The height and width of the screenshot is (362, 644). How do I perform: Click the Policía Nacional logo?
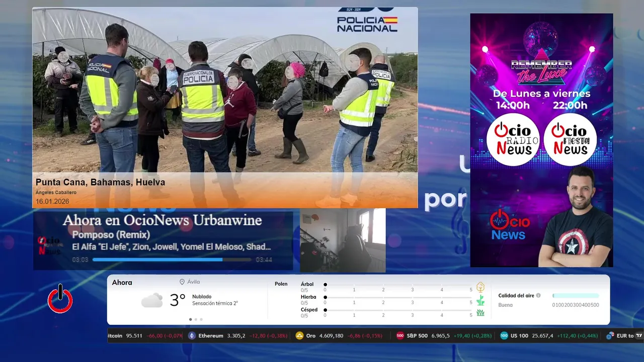367,20
